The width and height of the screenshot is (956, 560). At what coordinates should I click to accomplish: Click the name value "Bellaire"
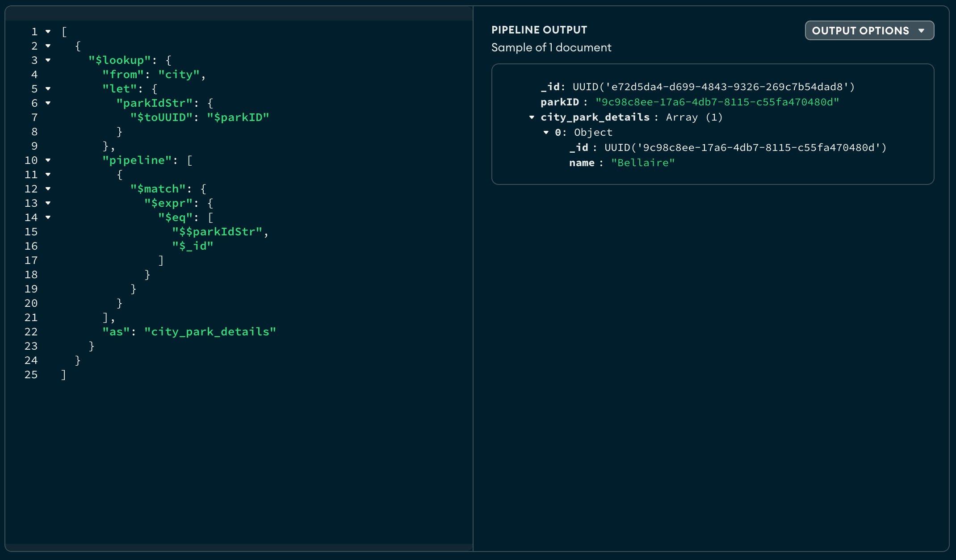pyautogui.click(x=643, y=163)
